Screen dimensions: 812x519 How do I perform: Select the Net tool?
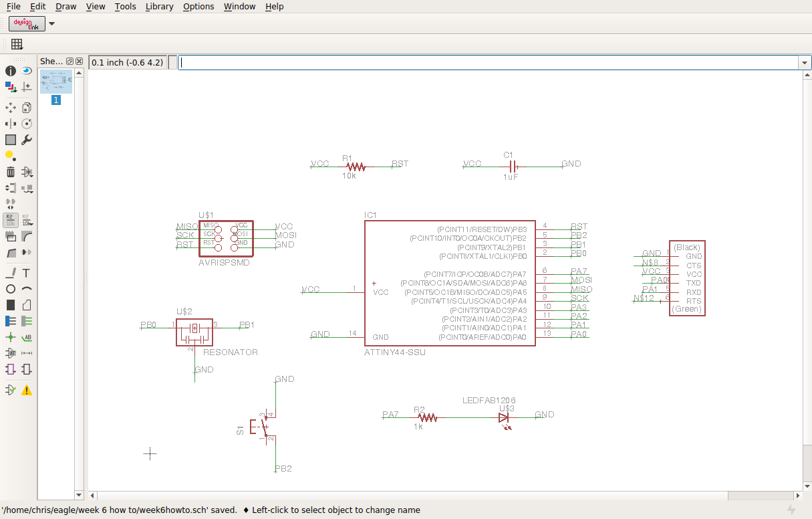27,321
